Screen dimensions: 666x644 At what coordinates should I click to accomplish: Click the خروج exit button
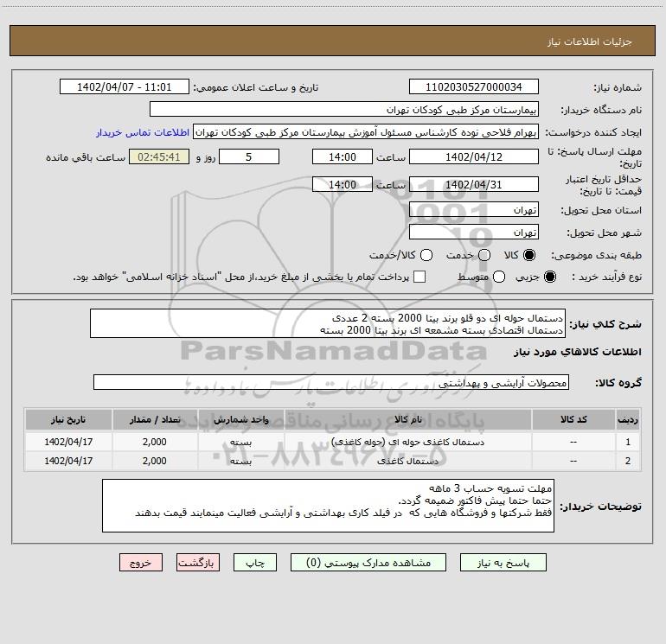point(141,563)
